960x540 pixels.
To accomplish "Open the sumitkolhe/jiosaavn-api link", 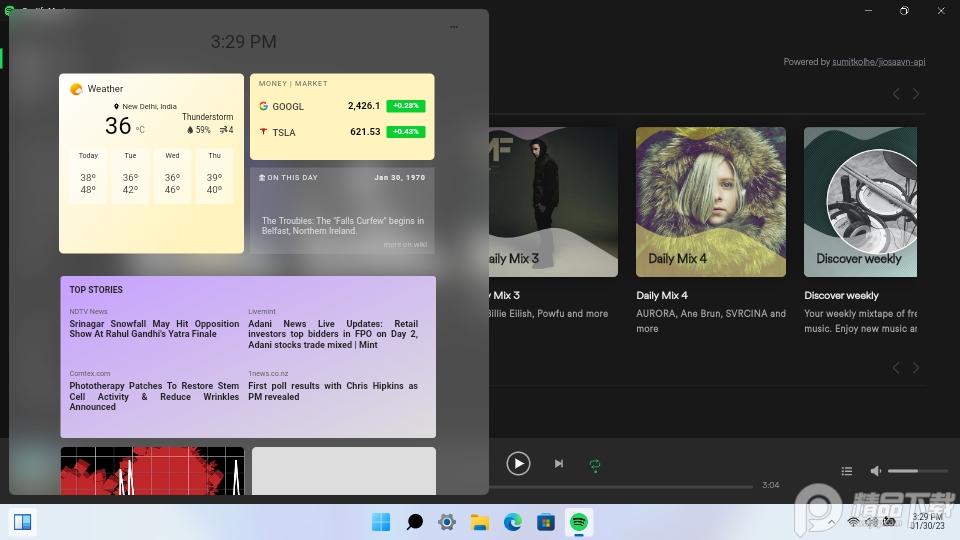I will (x=879, y=62).
